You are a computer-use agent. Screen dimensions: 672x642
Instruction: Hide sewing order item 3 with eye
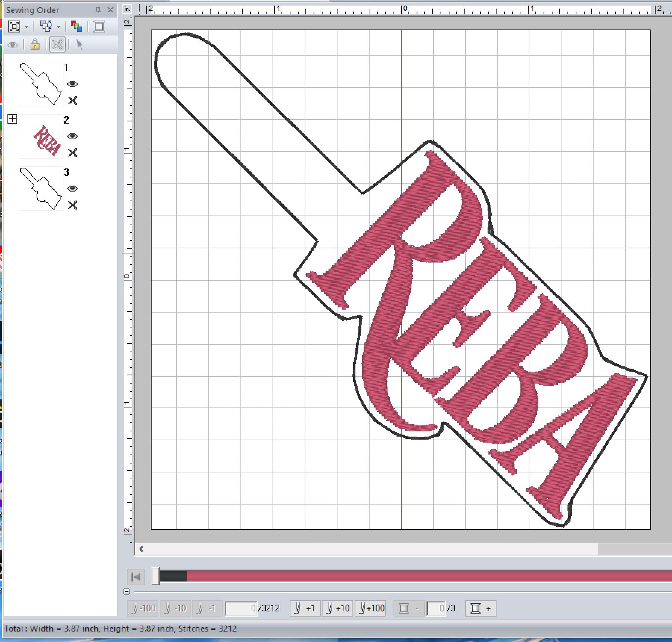72,189
